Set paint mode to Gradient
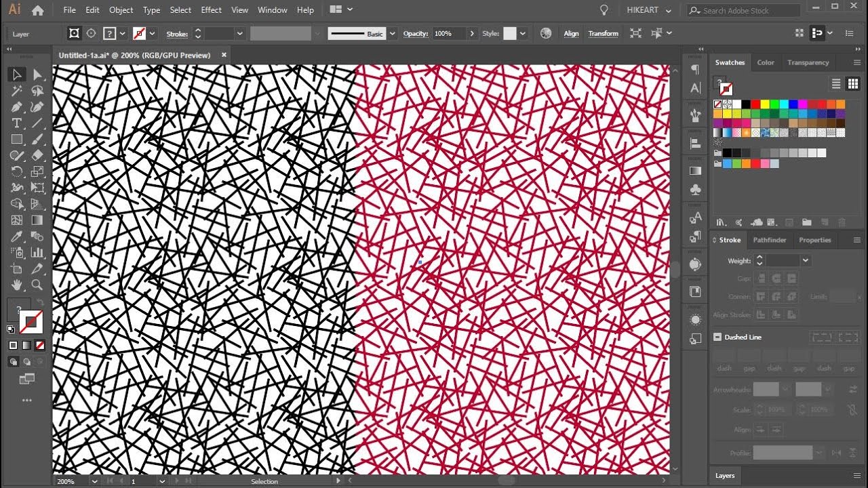 26,345
